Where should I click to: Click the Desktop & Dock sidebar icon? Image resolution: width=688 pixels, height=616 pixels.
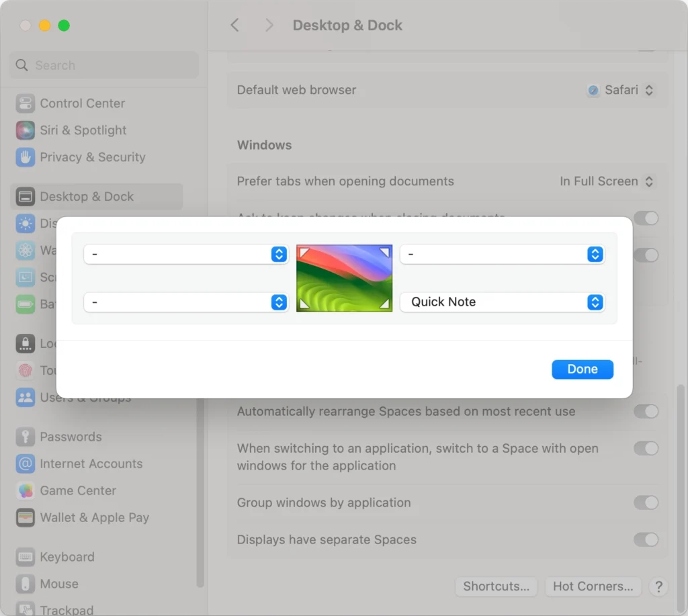point(25,197)
